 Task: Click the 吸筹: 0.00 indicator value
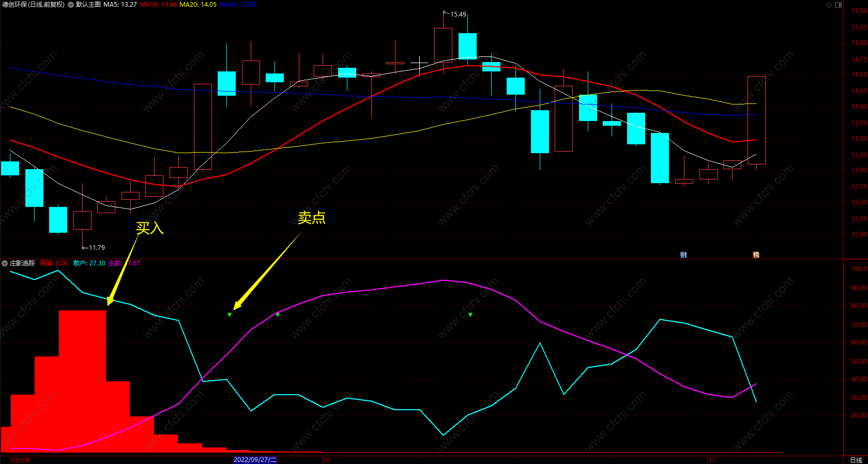(x=54, y=263)
